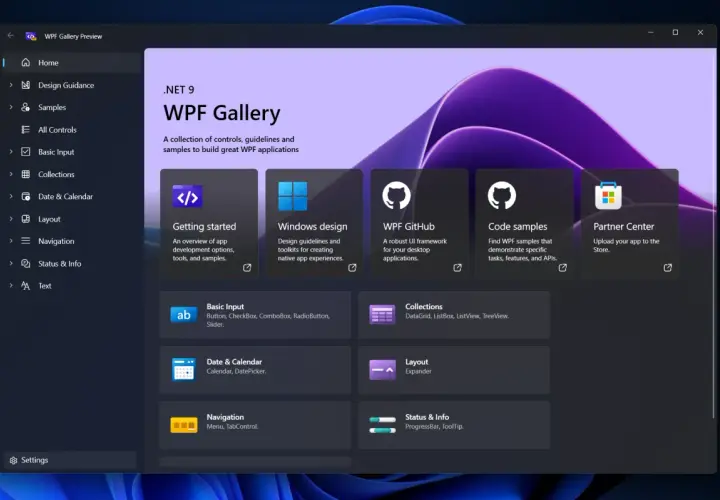Click the purple Collections tile icon
The width and height of the screenshot is (720, 500).
[x=382, y=315]
